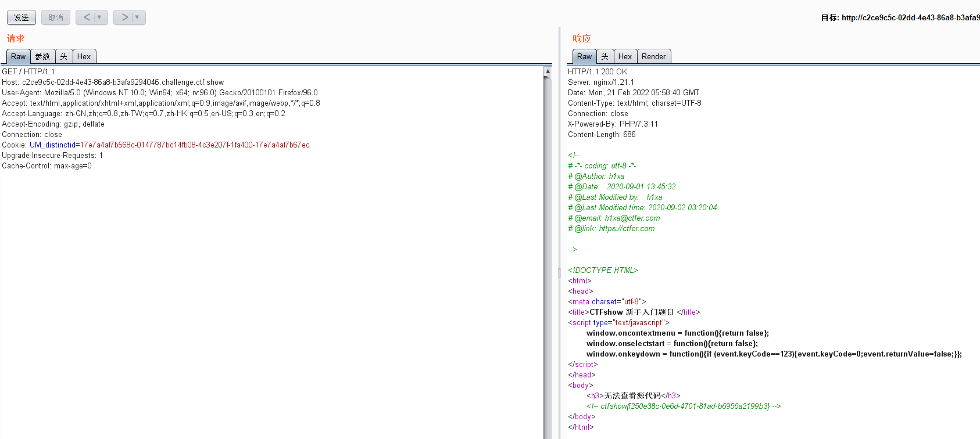Image resolution: width=980 pixels, height=439 pixels.
Task: Click the Content-Type header in response
Action: click(x=635, y=103)
